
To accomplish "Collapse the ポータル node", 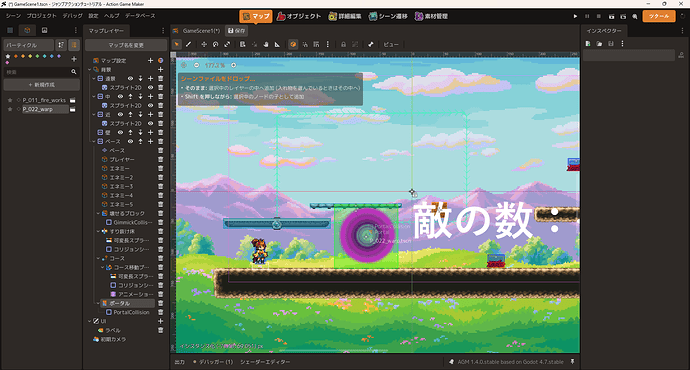I will click(98, 303).
